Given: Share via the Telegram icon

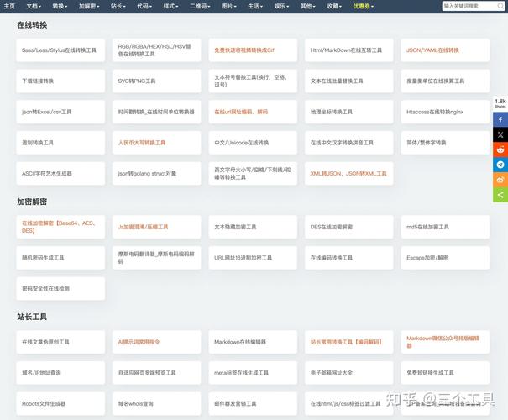Looking at the screenshot, I should tap(500, 165).
